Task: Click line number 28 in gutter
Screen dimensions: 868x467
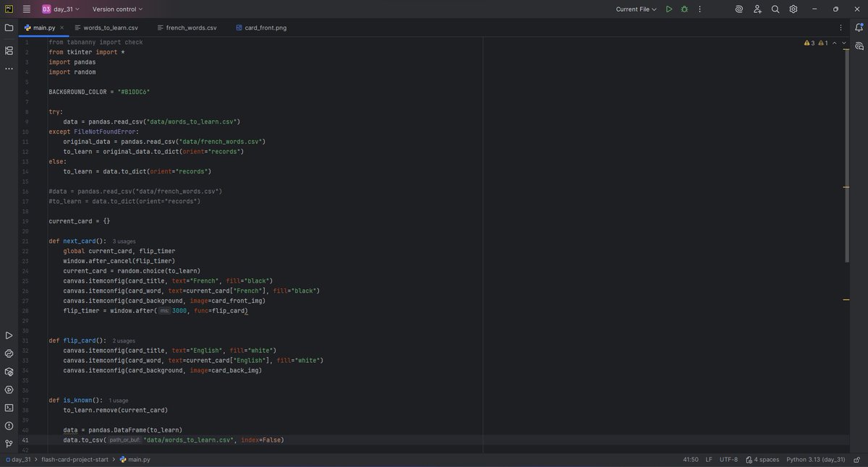Action: coord(25,311)
